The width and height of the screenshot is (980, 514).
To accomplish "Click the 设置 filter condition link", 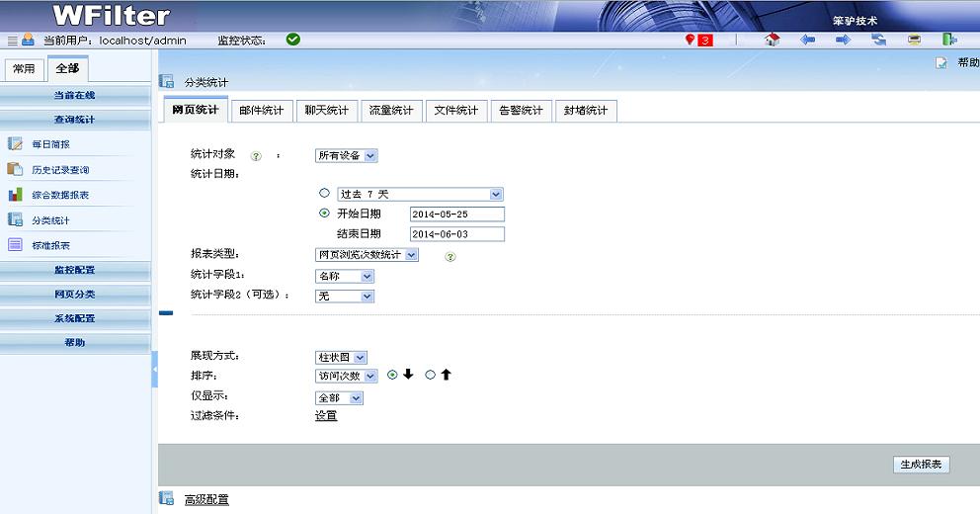I will click(326, 416).
